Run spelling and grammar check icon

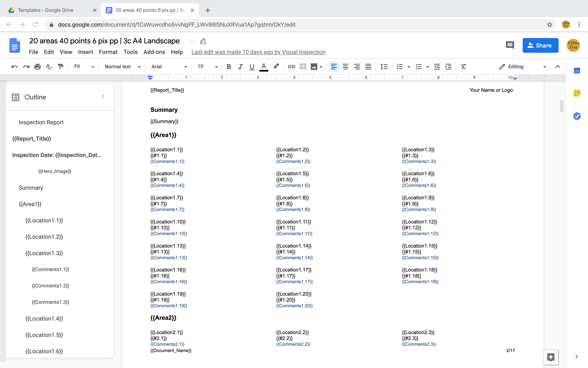[x=49, y=67]
